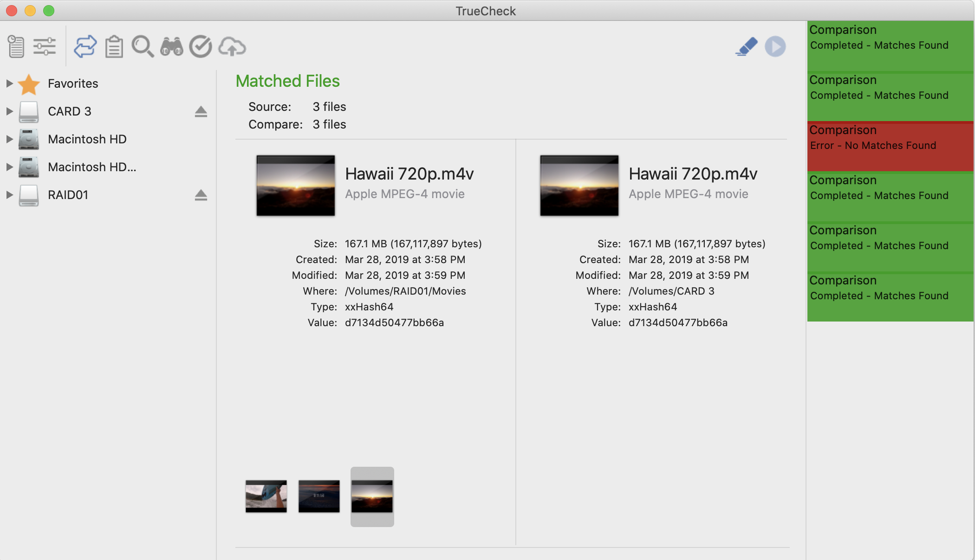Select the red Error No Matches comparison
The height and width of the screenshot is (560, 975).
[890, 146]
